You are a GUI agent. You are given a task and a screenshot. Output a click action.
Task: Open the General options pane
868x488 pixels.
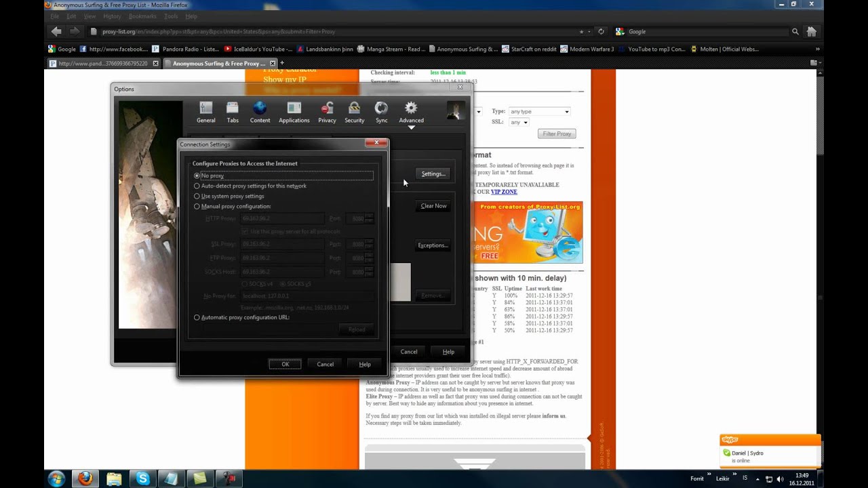tap(206, 113)
